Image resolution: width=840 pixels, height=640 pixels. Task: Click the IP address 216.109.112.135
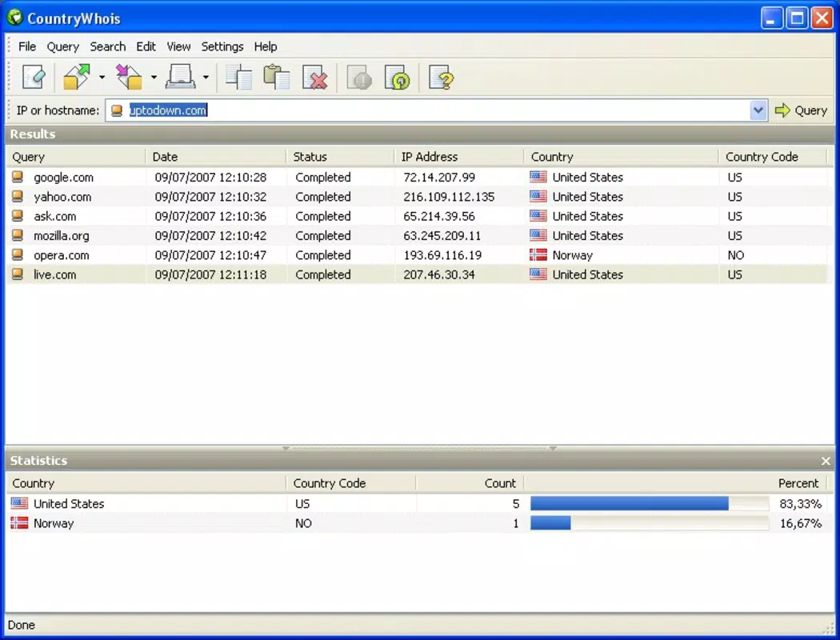coord(448,197)
